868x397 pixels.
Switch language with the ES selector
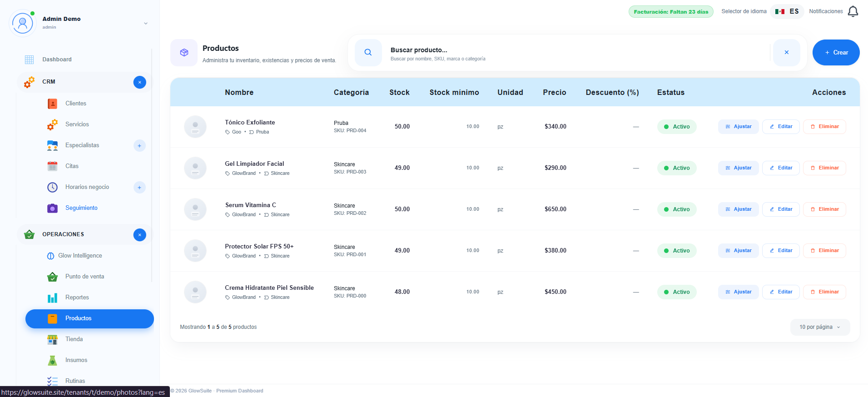tap(787, 11)
